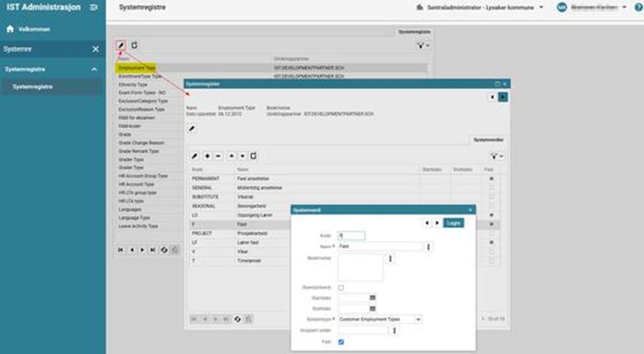644x354 pixels.
Task: Collapse the Systemregistre section in the sidebar
Action: [x=94, y=69]
